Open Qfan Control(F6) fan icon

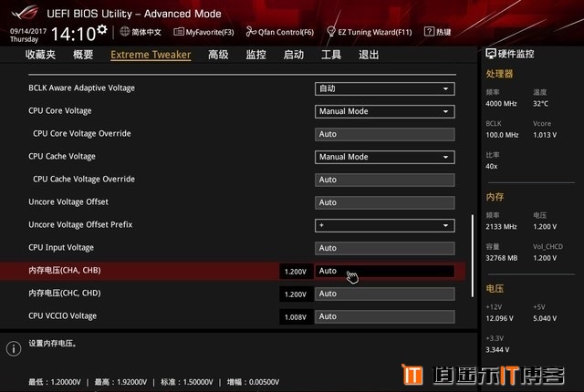pos(251,32)
